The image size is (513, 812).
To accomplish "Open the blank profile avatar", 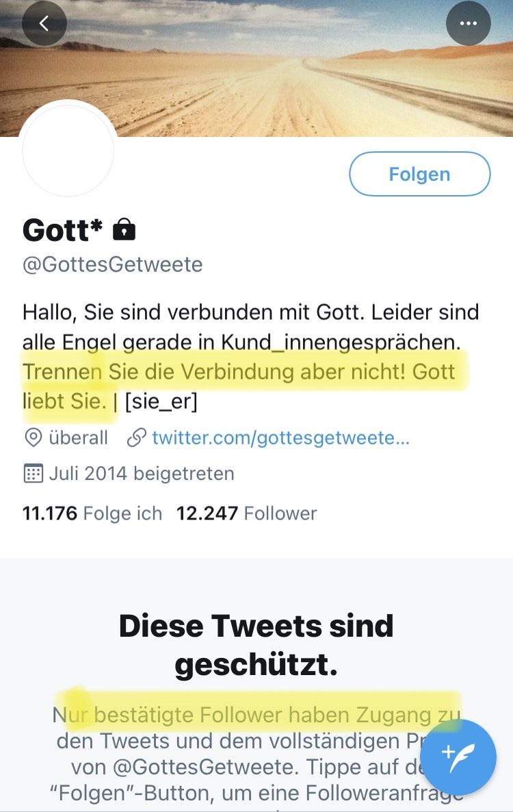I will 68,151.
